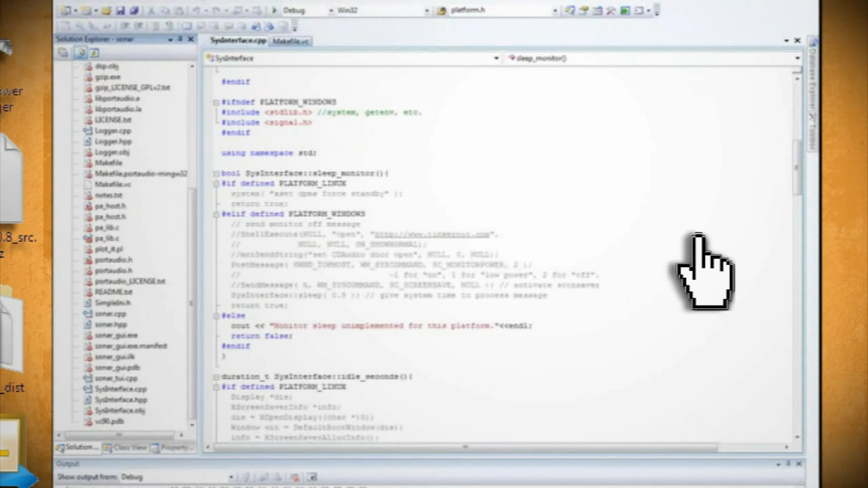This screenshot has width=868, height=488.
Task: Close the active SysInterface.cpp document tab
Action: point(797,41)
